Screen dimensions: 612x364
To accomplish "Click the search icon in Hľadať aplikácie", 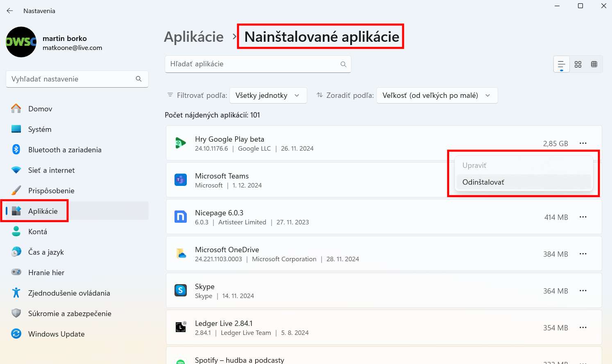I will coord(343,64).
